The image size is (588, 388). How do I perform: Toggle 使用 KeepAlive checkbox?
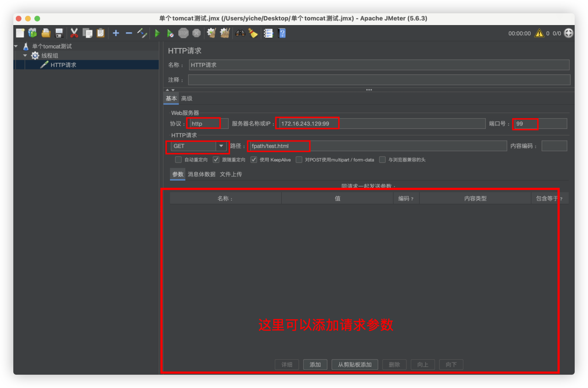click(x=254, y=160)
